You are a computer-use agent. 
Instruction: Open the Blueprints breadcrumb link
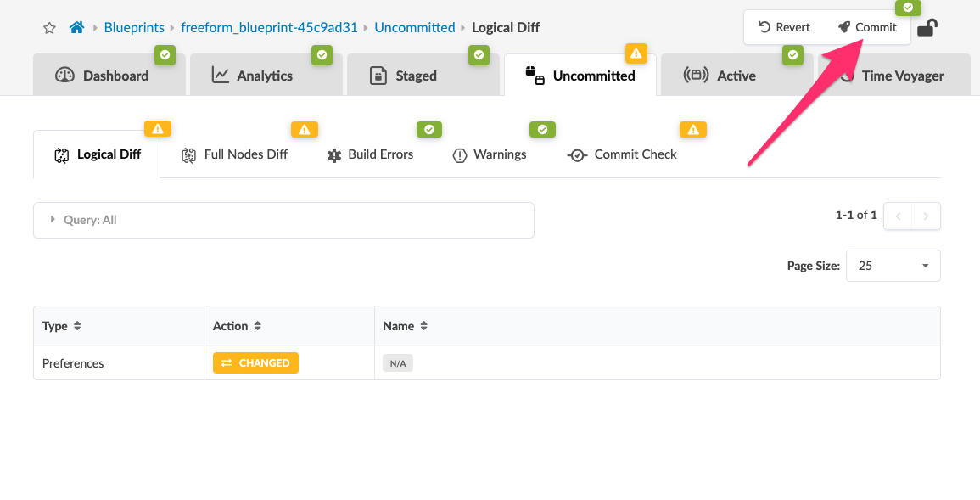tap(134, 28)
